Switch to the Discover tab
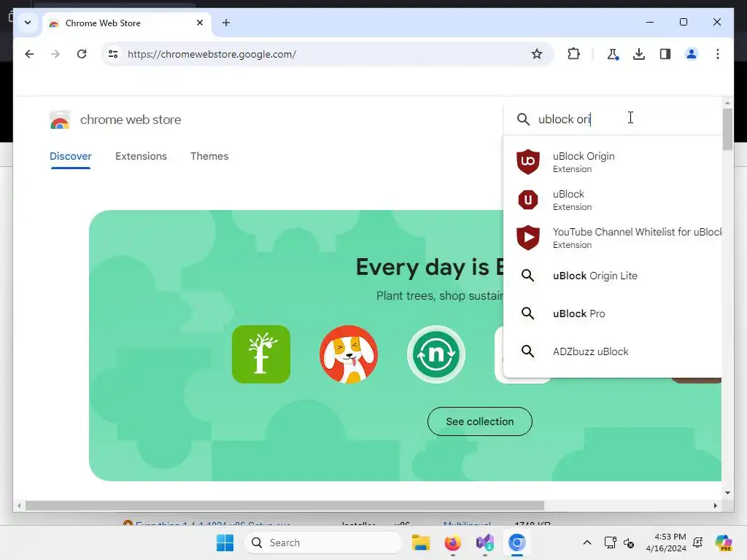Image resolution: width=747 pixels, height=560 pixels. point(71,156)
